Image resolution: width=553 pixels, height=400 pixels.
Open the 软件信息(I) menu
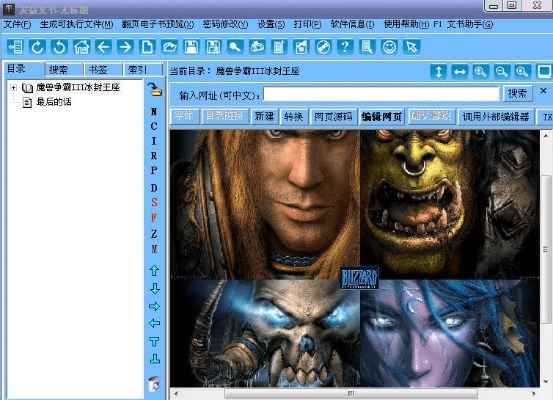pyautogui.click(x=352, y=24)
